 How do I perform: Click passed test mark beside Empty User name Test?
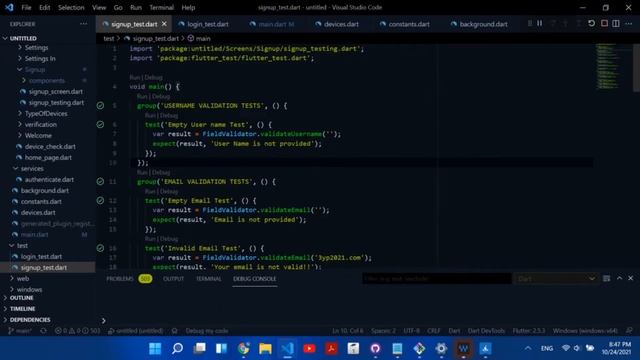(100, 124)
